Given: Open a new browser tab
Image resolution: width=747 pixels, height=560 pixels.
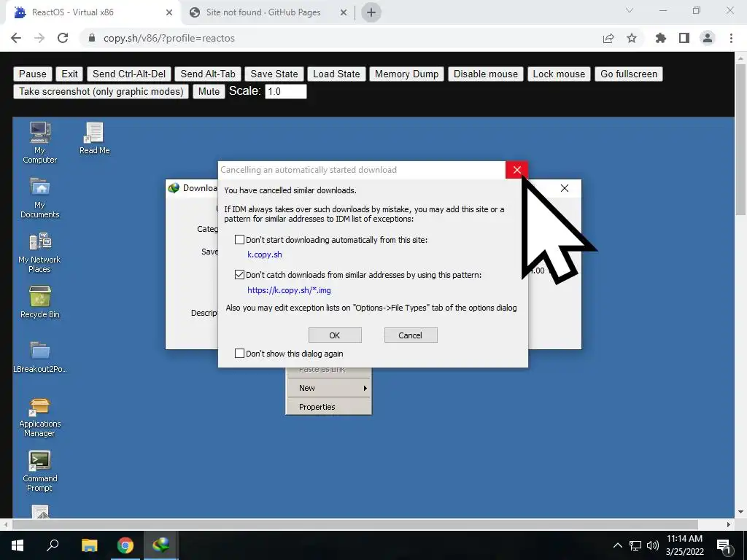Looking at the screenshot, I should tap(371, 13).
